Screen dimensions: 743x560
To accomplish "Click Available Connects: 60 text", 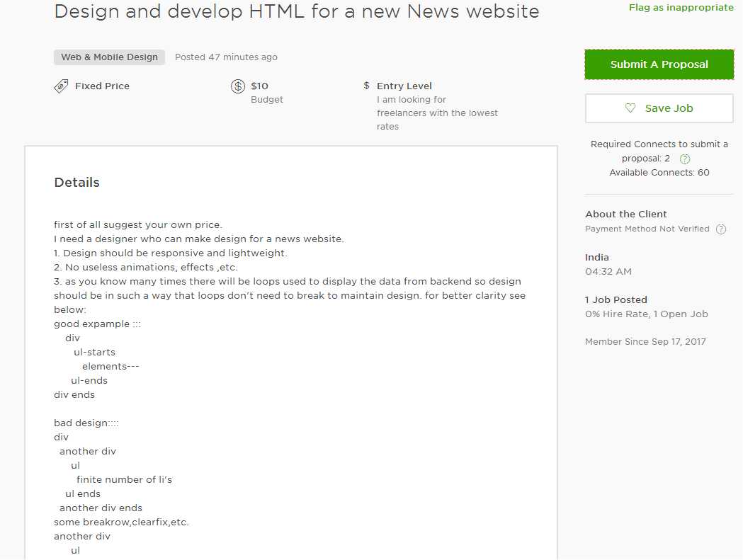I will click(x=659, y=172).
